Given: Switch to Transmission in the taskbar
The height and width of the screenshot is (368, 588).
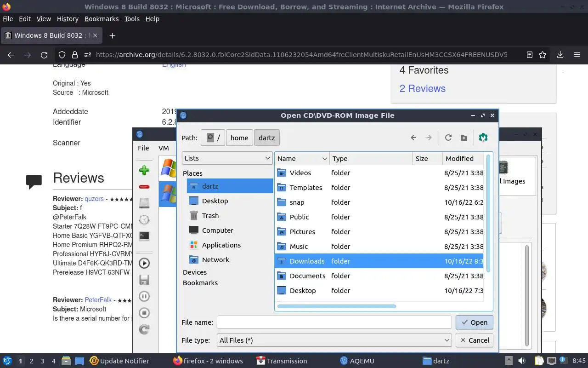Looking at the screenshot, I should [x=282, y=361].
